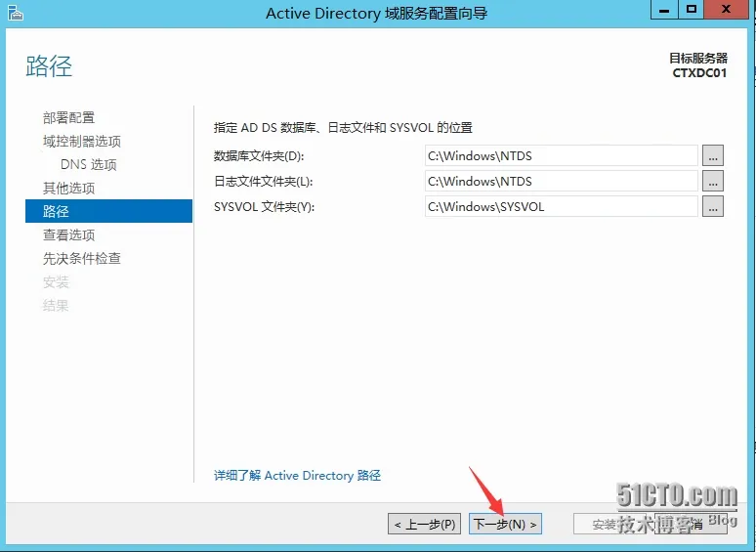Click the 数据库文件夹(D) label
The height and width of the screenshot is (552, 756).
coord(259,156)
